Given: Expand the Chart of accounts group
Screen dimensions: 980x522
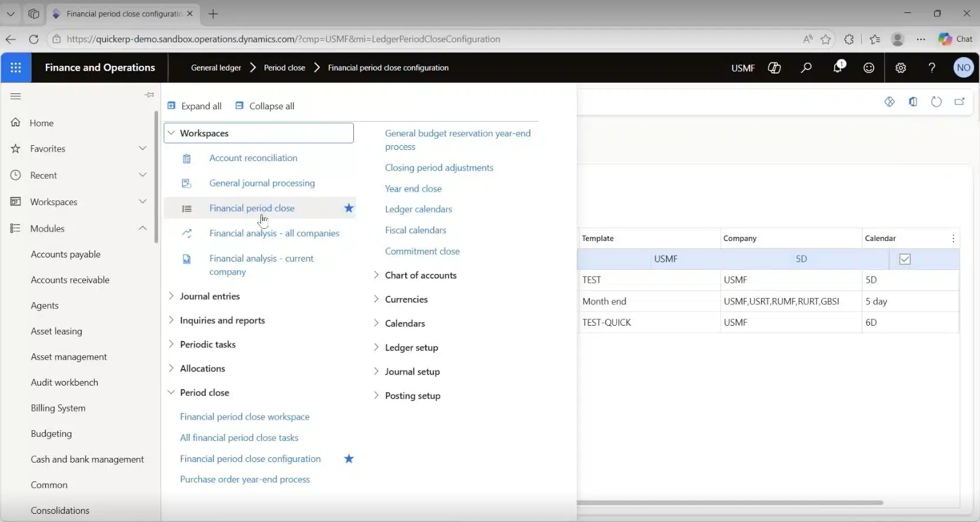Looking at the screenshot, I should 376,275.
